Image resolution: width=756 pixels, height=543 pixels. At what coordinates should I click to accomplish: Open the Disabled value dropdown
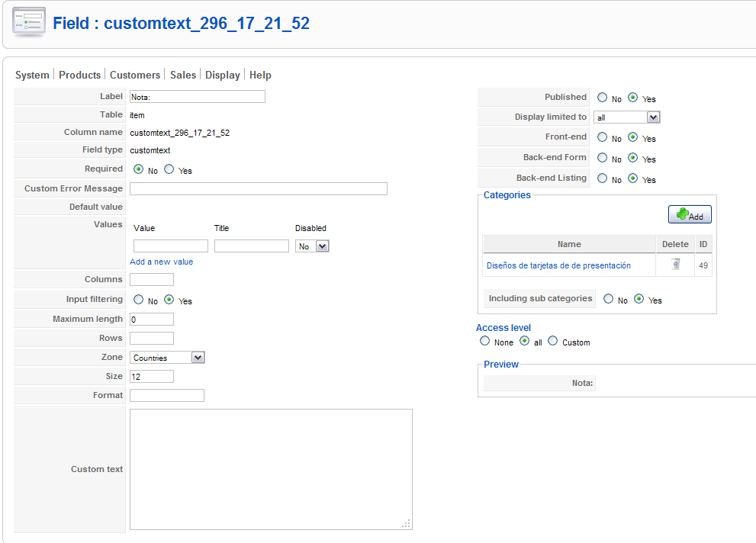pos(312,246)
